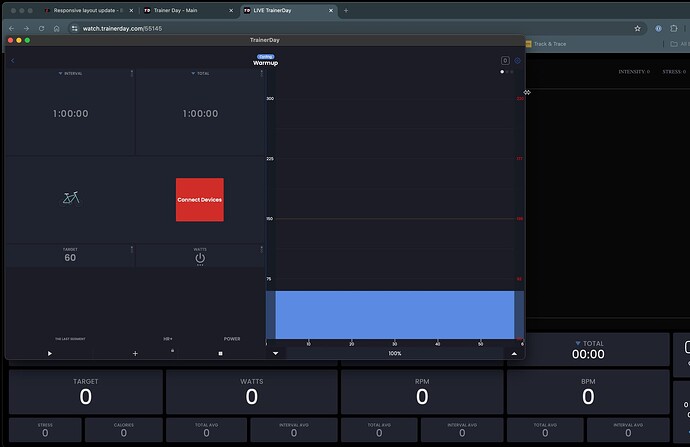Click the site info icon in address bar
The width and height of the screenshot is (690, 447).
point(74,28)
